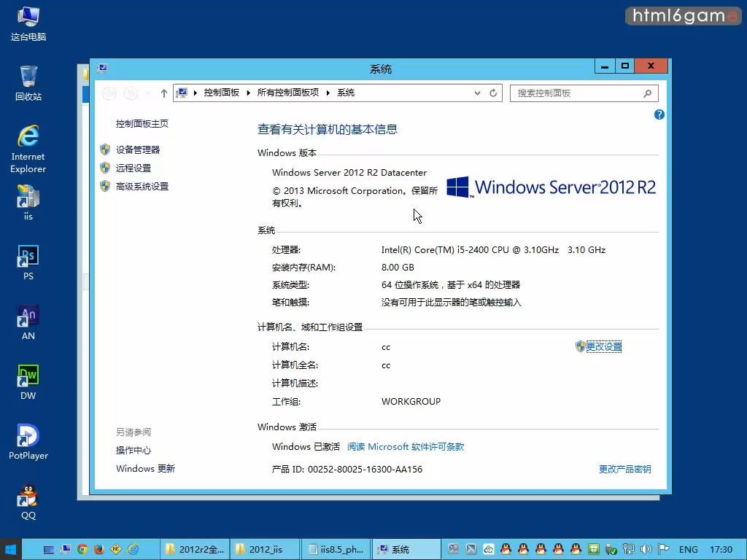Open Windows 更新 link in the sidebar
Image resolution: width=747 pixels, height=560 pixels.
(145, 469)
